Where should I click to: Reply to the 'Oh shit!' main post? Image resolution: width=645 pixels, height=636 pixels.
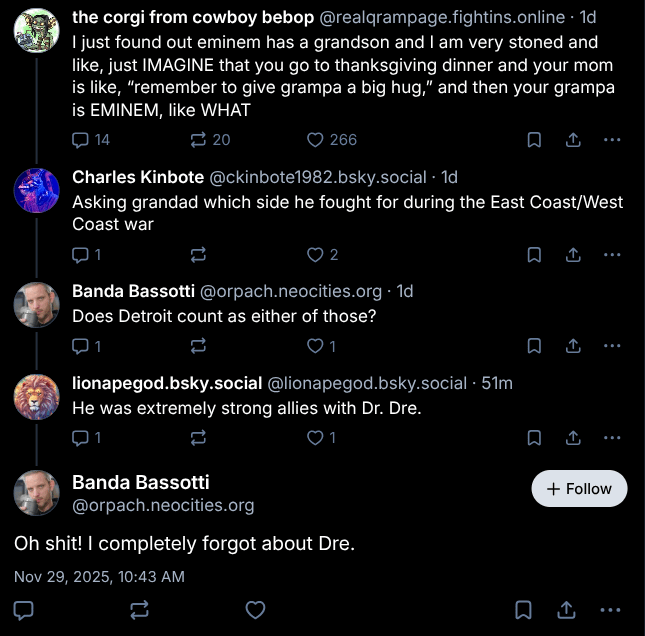(x=25, y=609)
